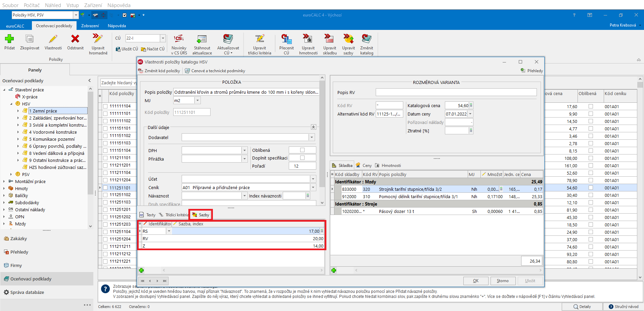Click the Zkopírovat toolbar icon
The image size is (644, 311).
(30, 39)
